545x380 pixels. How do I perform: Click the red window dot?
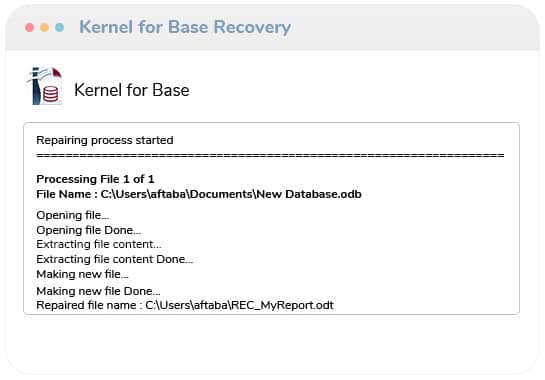[30, 27]
